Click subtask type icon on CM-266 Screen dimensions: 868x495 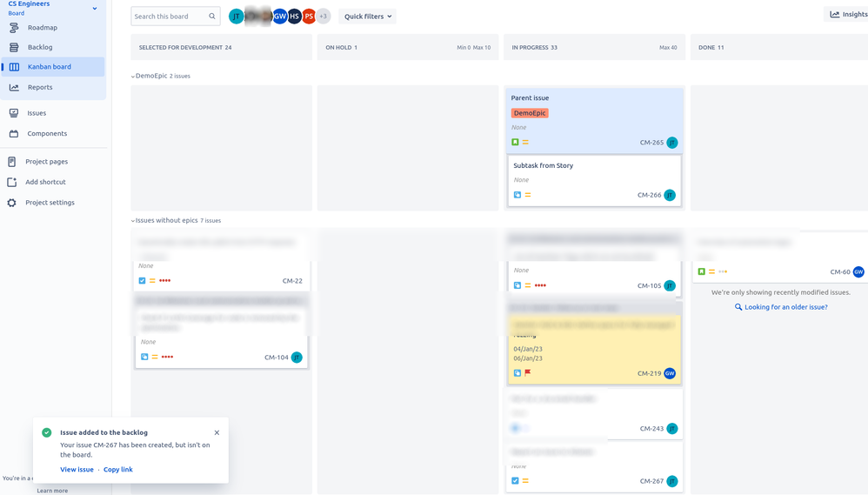(517, 195)
